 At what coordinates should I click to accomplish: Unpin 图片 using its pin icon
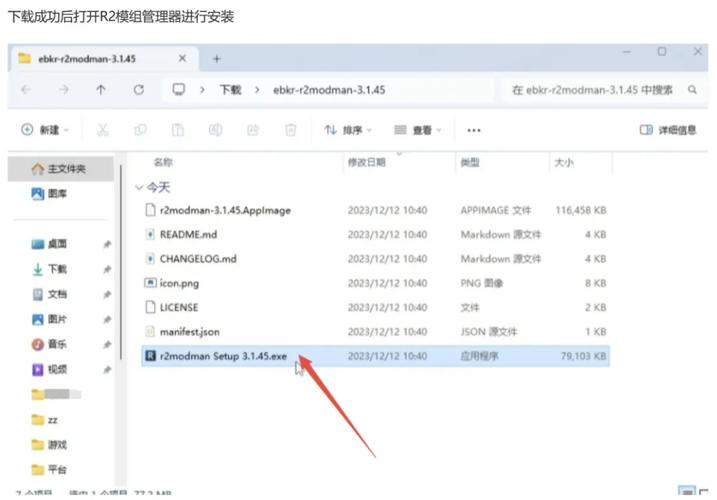(107, 319)
